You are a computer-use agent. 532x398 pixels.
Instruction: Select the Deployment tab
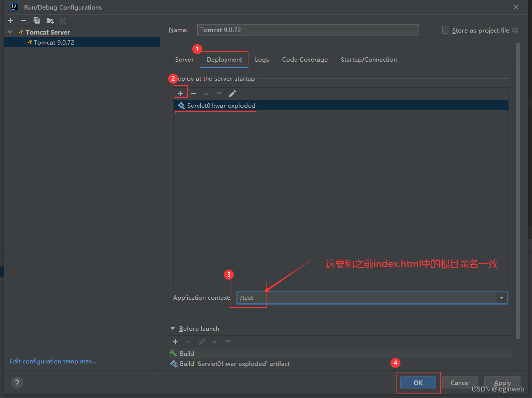point(224,60)
